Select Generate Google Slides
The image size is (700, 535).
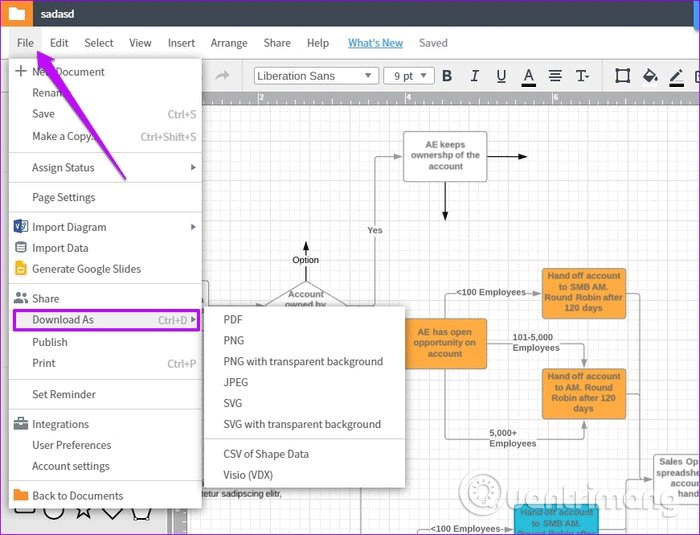click(x=105, y=268)
